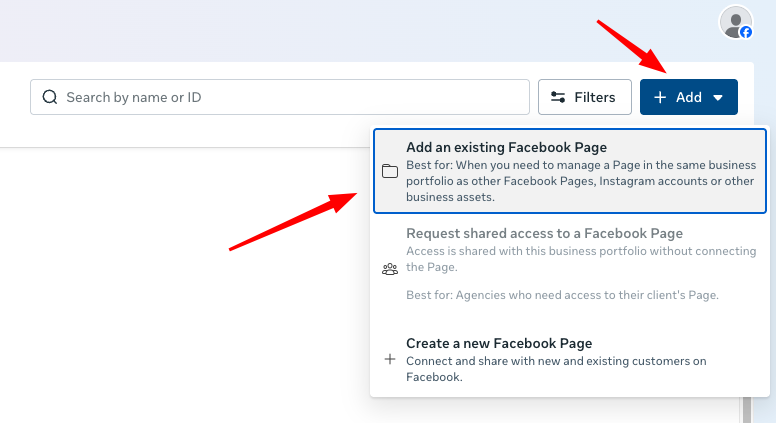This screenshot has width=776, height=423.
Task: Click the folder icon for existing Page
Action: [390, 171]
